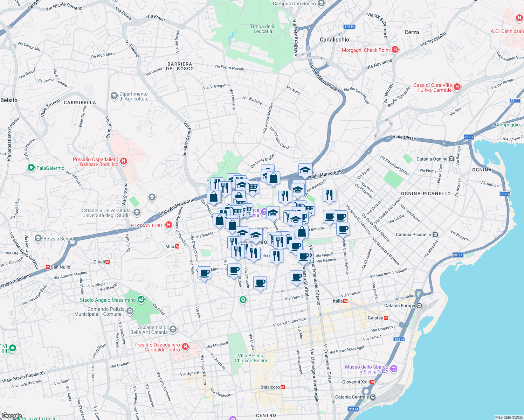Click the Morgagni Check Point hospital icon

(x=395, y=50)
